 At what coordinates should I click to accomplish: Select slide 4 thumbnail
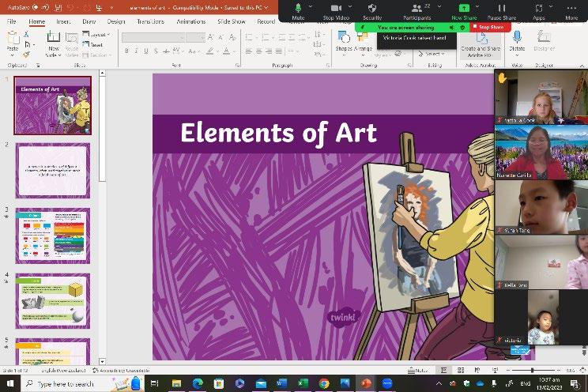(52, 301)
